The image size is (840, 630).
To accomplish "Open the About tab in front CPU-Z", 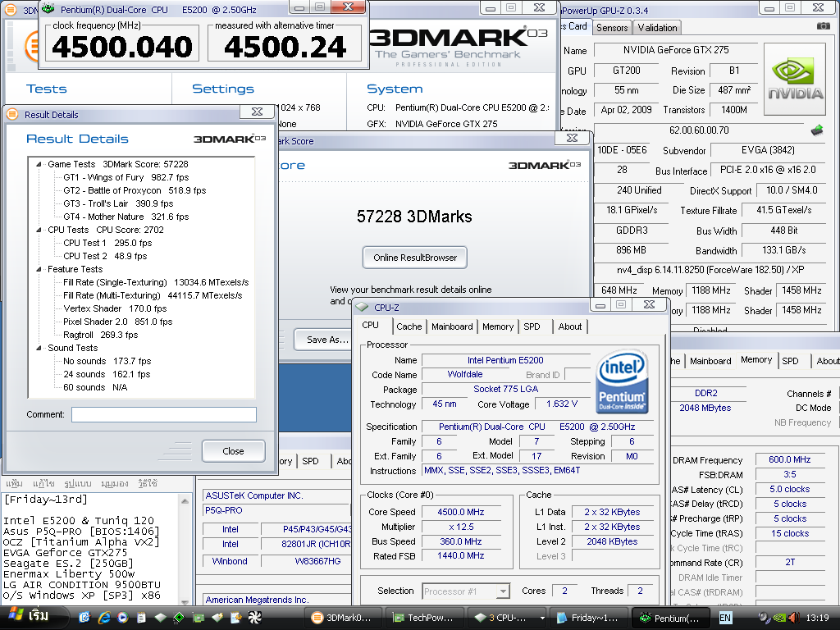I will [569, 326].
